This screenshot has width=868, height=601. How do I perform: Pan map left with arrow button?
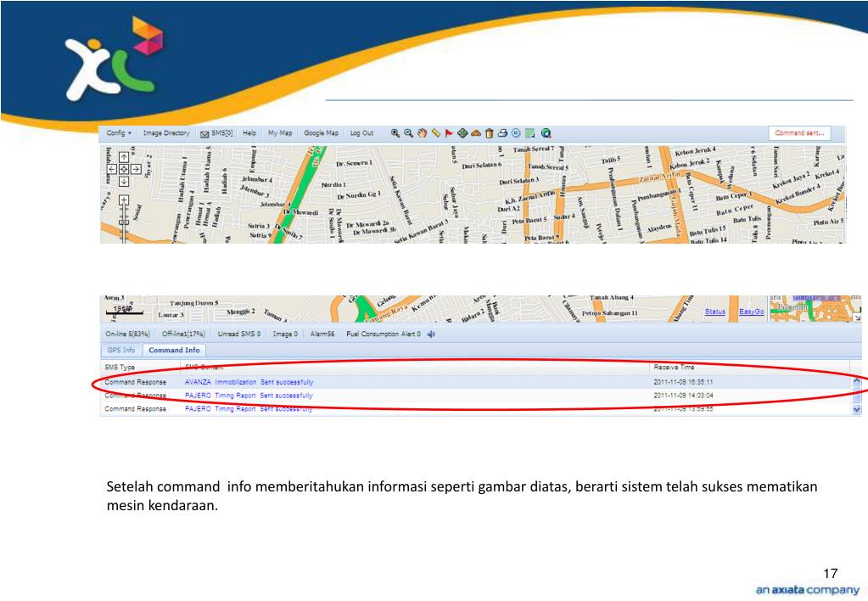point(112,169)
